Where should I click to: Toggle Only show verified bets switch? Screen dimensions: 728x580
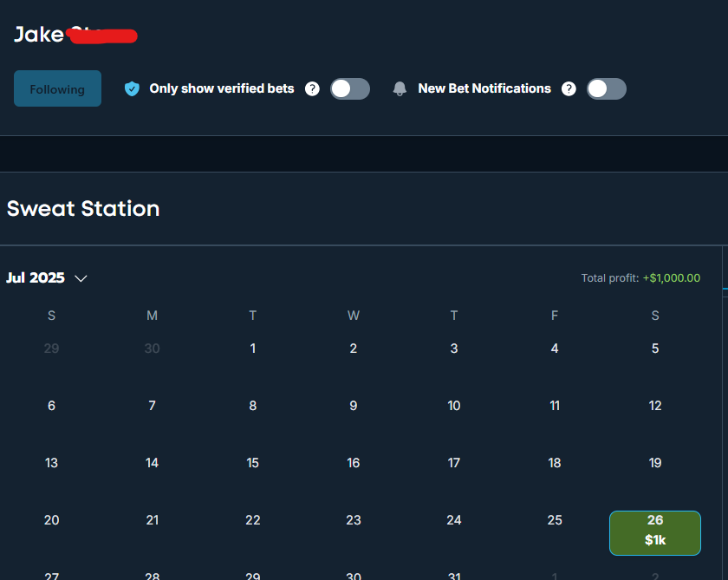[350, 88]
